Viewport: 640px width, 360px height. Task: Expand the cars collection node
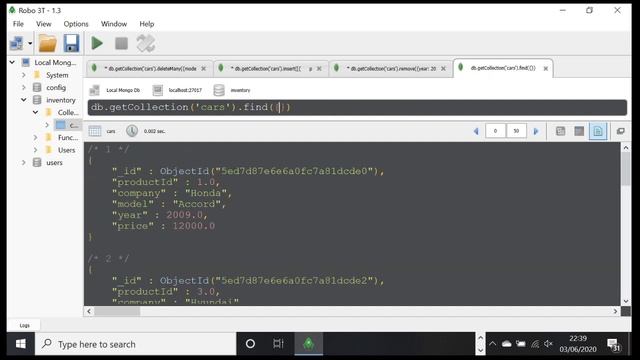coord(47,125)
